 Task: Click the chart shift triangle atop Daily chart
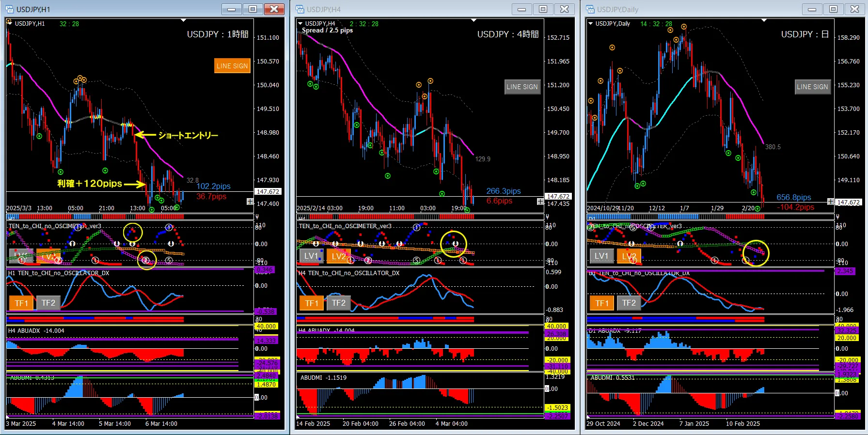764,20
